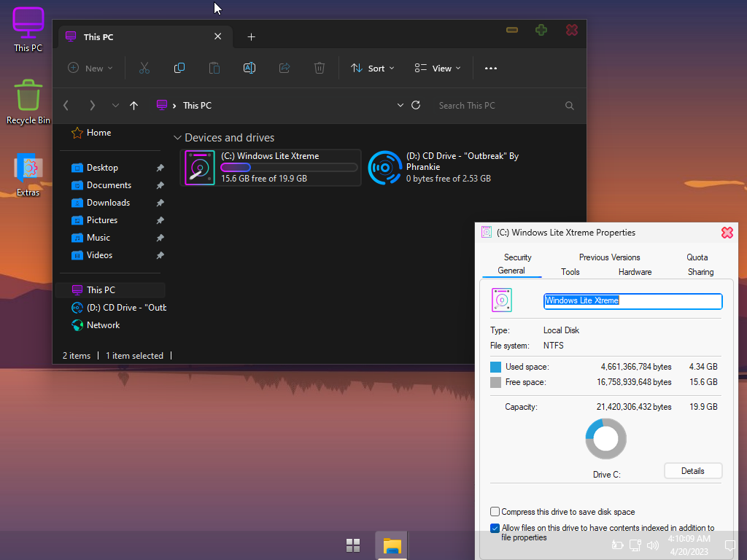The height and width of the screenshot is (560, 747).
Task: Open the Windows Start button
Action: point(353,545)
